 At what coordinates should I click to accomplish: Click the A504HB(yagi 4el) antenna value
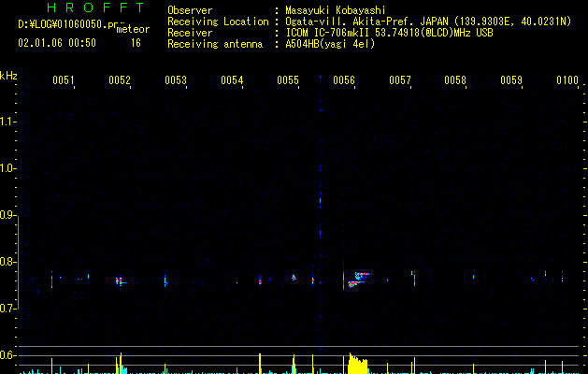click(x=330, y=44)
